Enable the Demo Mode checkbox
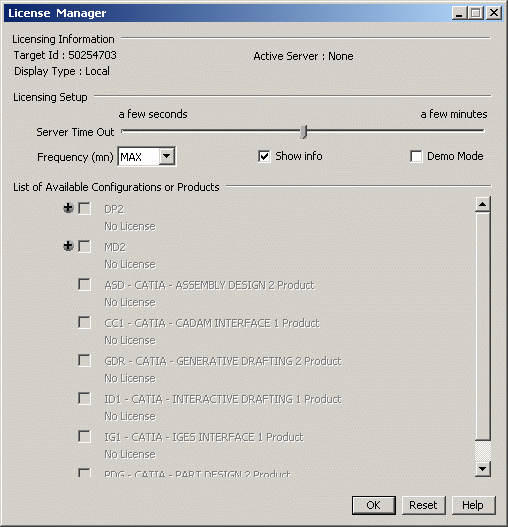 tap(416, 157)
